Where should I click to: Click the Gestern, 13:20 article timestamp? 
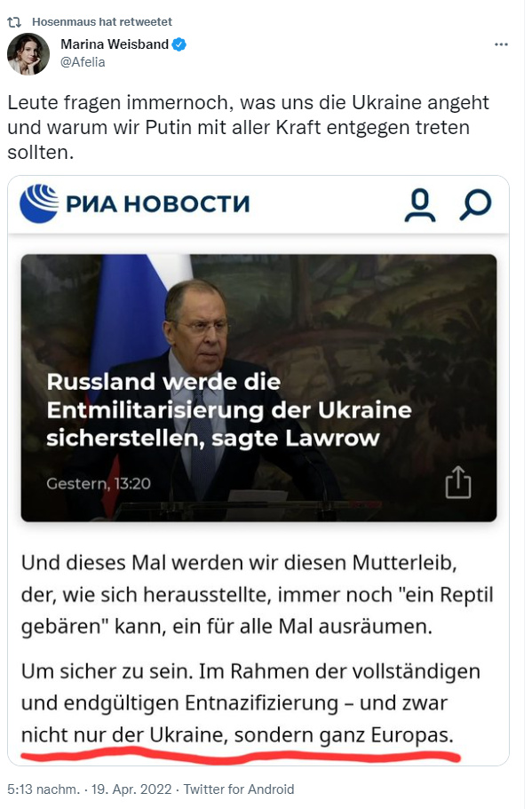[x=99, y=483]
